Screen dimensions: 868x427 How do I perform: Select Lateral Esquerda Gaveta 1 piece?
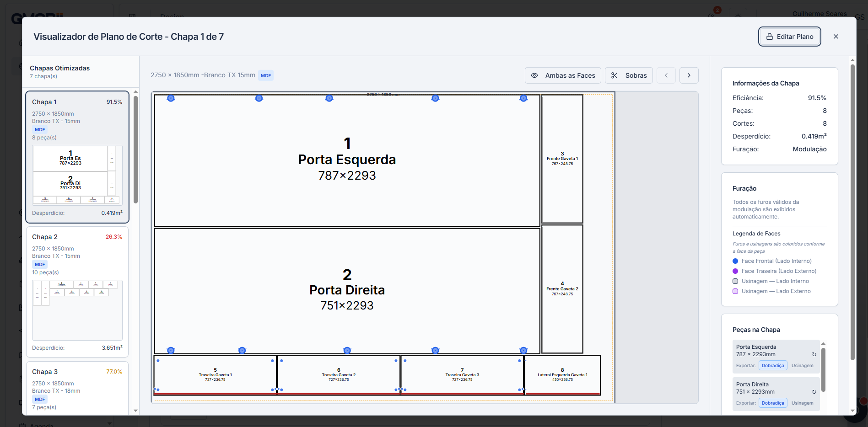562,375
